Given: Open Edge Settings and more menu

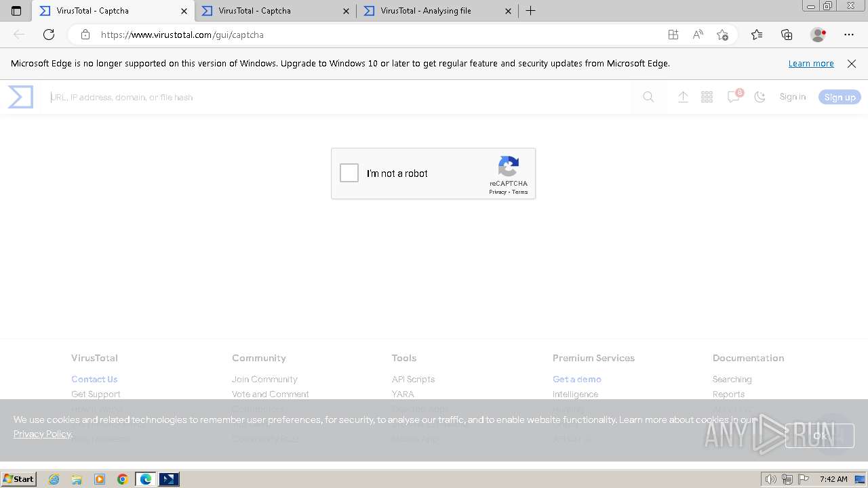Looking at the screenshot, I should tap(849, 35).
